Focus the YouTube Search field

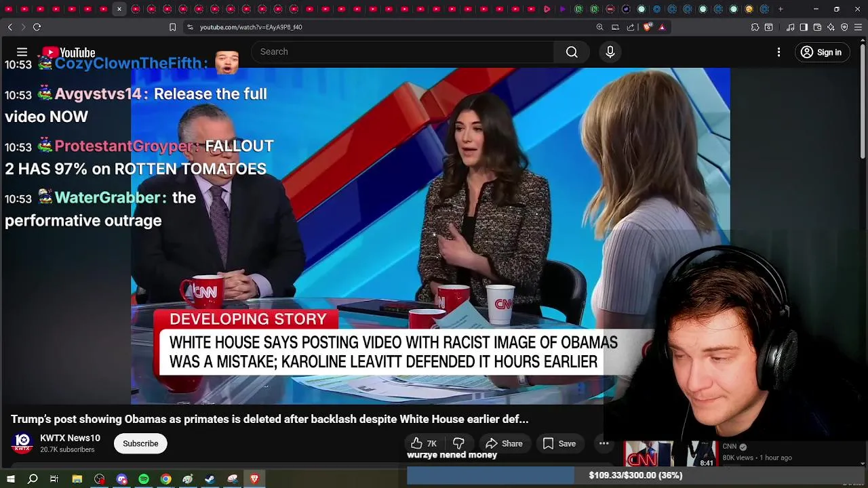point(403,52)
